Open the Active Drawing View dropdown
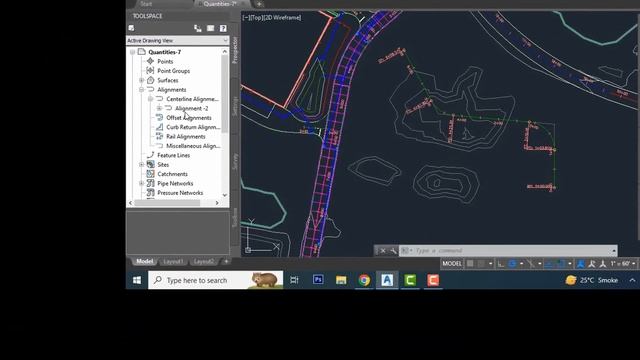The width and height of the screenshot is (640, 360). (178, 40)
